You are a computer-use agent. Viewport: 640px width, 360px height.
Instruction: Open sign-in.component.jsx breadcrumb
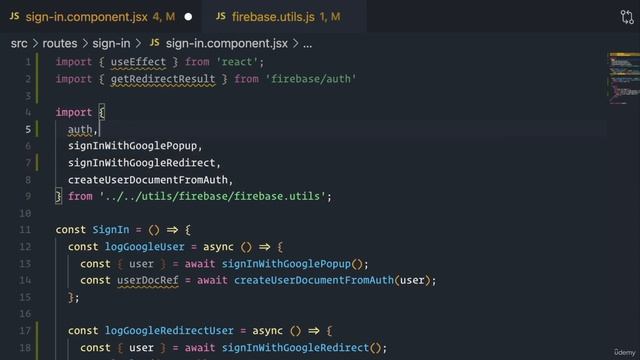[x=227, y=43]
